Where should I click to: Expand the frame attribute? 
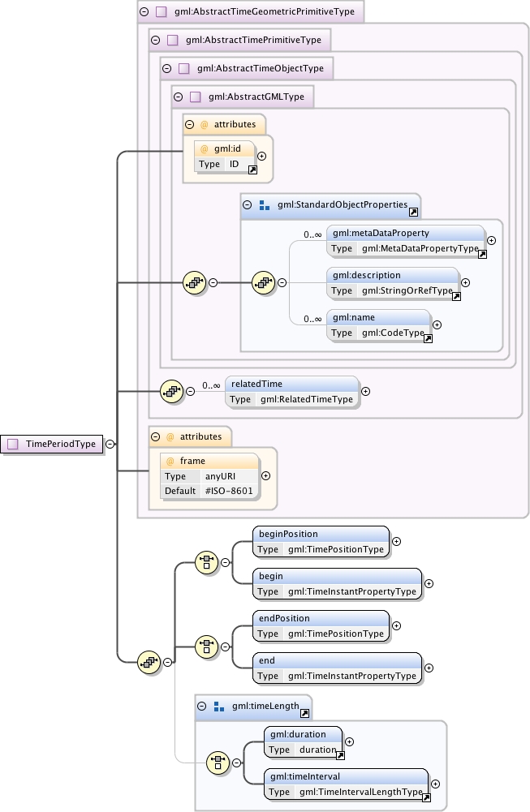coord(265,475)
